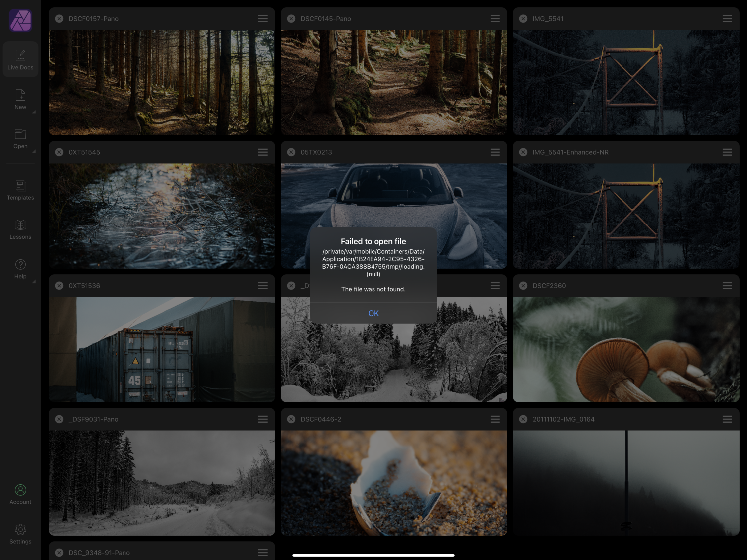Close the DSCF2360 document

(x=523, y=286)
